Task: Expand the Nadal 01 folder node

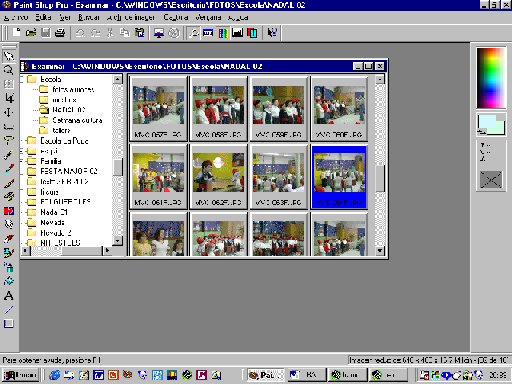Action: point(22,212)
